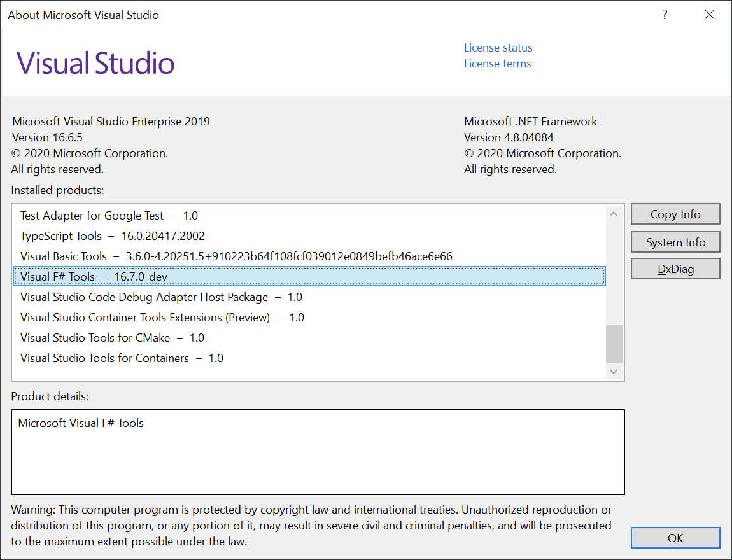Viewport: 732px width, 560px height.
Task: Click the System Info button
Action: (675, 242)
